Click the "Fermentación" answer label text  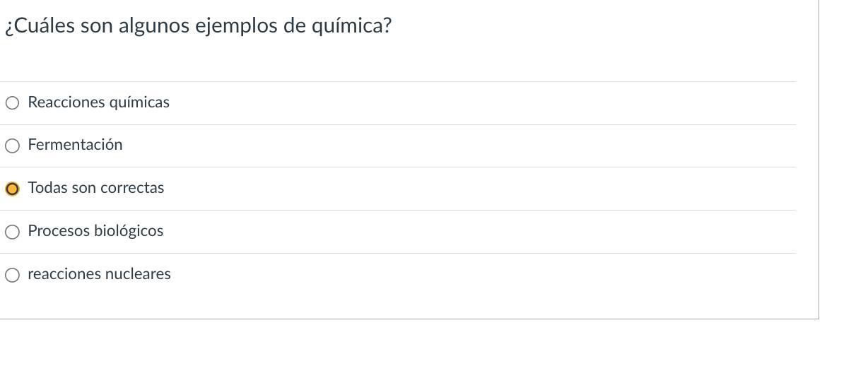(x=75, y=145)
